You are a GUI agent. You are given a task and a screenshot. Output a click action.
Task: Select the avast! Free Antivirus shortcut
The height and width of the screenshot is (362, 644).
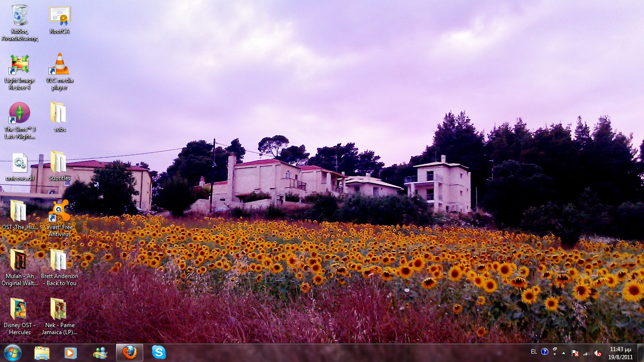(x=59, y=219)
